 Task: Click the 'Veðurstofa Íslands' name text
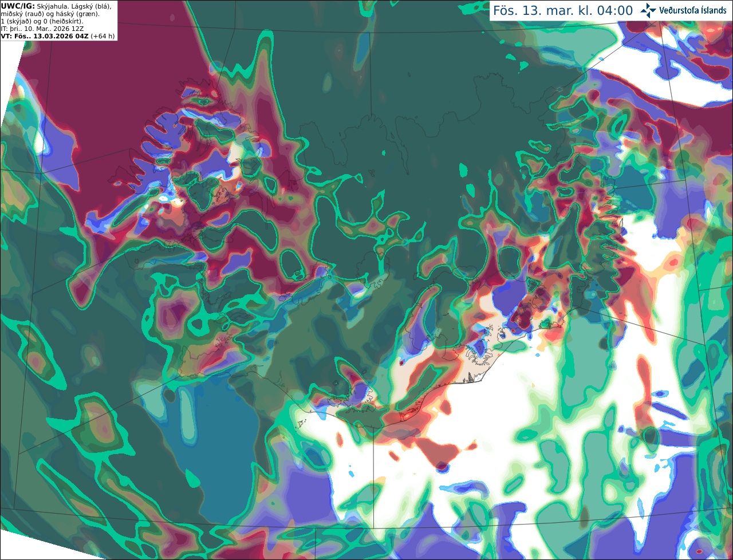pyautogui.click(x=693, y=10)
